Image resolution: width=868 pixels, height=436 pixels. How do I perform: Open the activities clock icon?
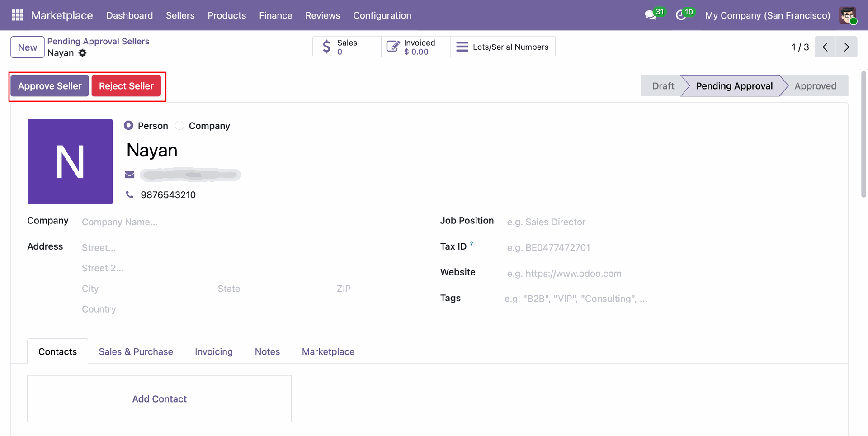coord(681,15)
